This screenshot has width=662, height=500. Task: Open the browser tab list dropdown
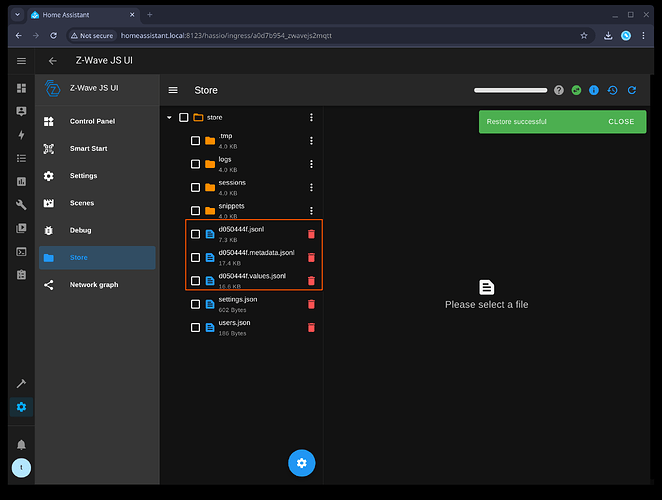(17, 15)
